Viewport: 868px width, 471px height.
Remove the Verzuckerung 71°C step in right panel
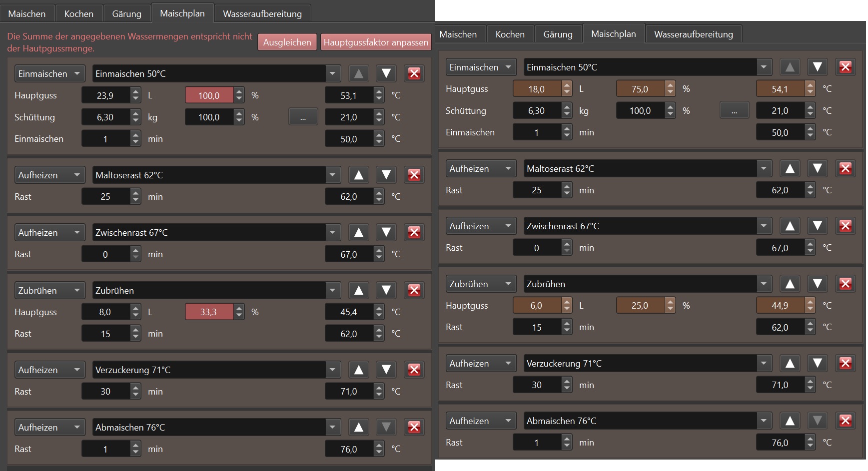pyautogui.click(x=845, y=363)
